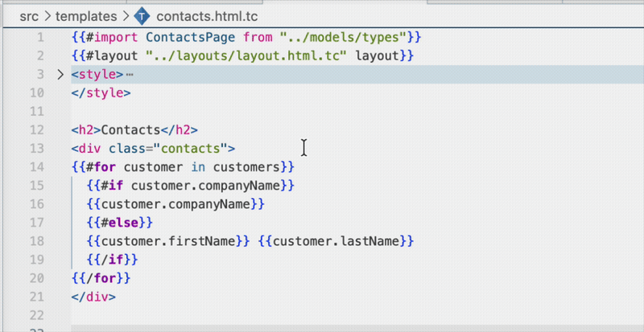Click the #if keyword on line 15
The height and width of the screenshot is (332, 644).
pyautogui.click(x=112, y=186)
